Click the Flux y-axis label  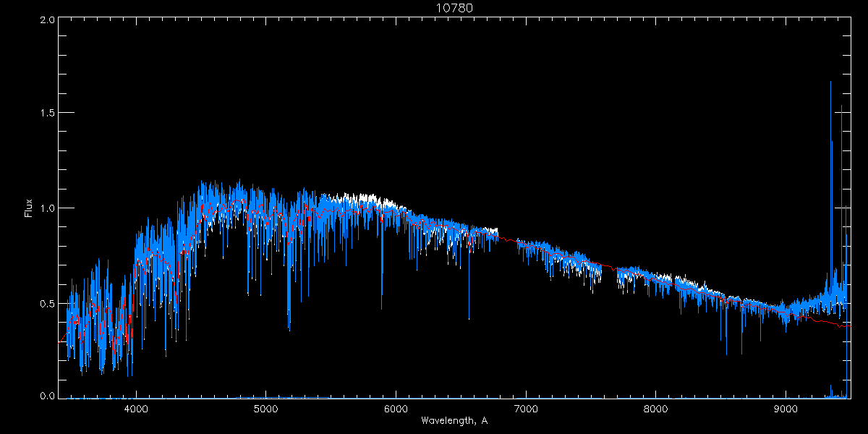click(28, 208)
